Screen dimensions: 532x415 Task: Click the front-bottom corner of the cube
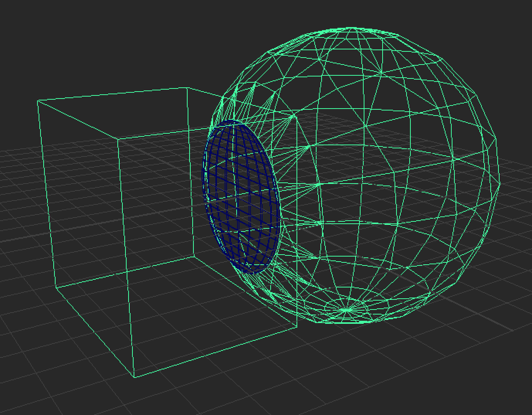pyautogui.click(x=135, y=377)
